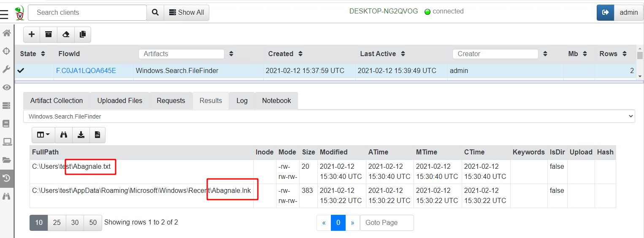Click the magnifier search clients button
Viewport: 644px width, 238px height.
tap(155, 13)
